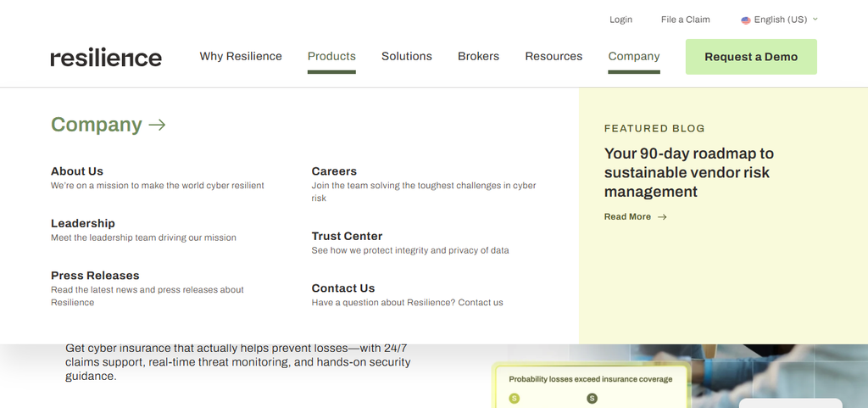Click 'Meet the leadership team' description
Image resolution: width=868 pixels, height=408 pixels.
143,238
